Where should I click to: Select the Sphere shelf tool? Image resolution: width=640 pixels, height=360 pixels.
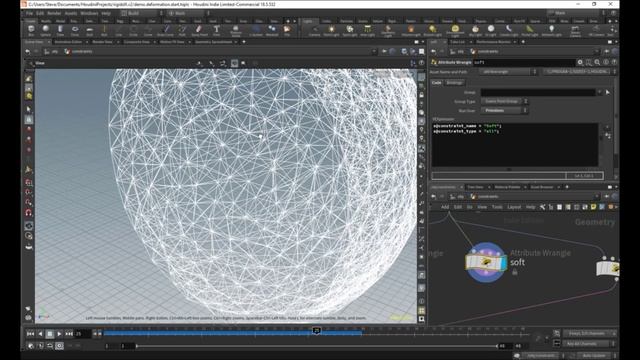click(46, 30)
